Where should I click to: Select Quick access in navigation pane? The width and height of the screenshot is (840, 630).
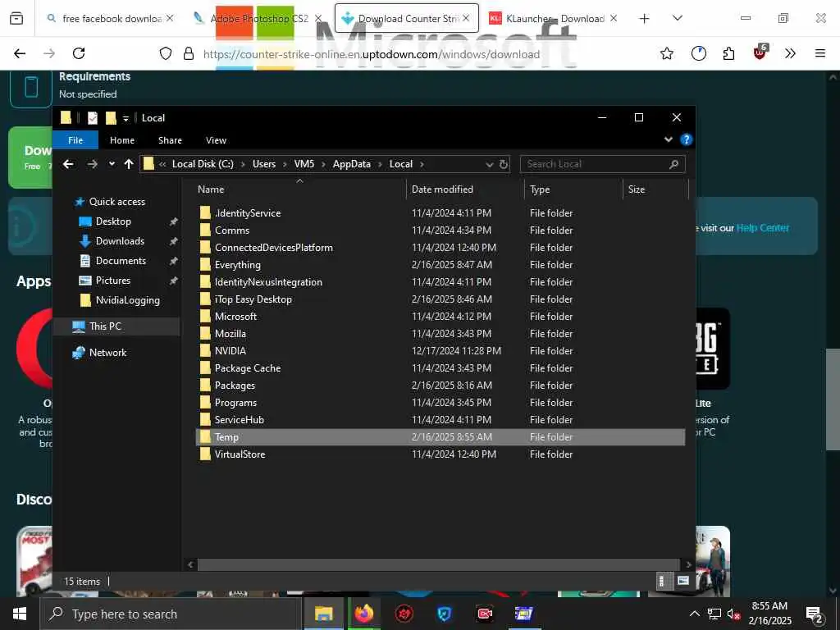click(x=116, y=202)
